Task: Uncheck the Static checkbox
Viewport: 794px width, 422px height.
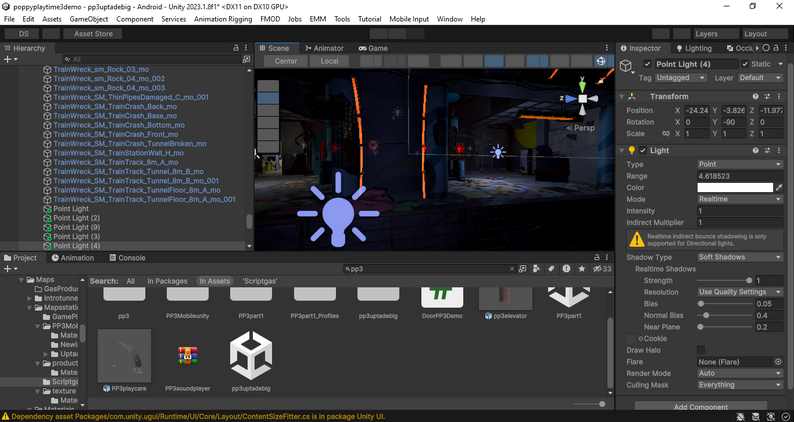Action: (x=745, y=64)
